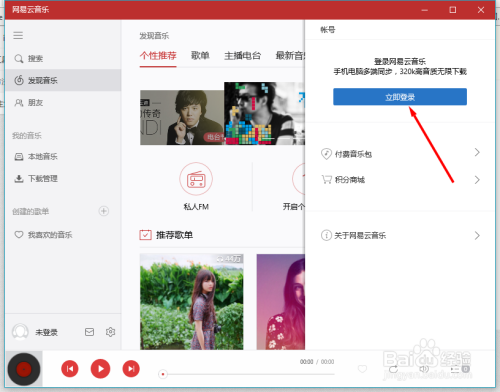The height and width of the screenshot is (392, 500).
Task: Open 下载管理 in the sidebar
Action: [x=63, y=179]
